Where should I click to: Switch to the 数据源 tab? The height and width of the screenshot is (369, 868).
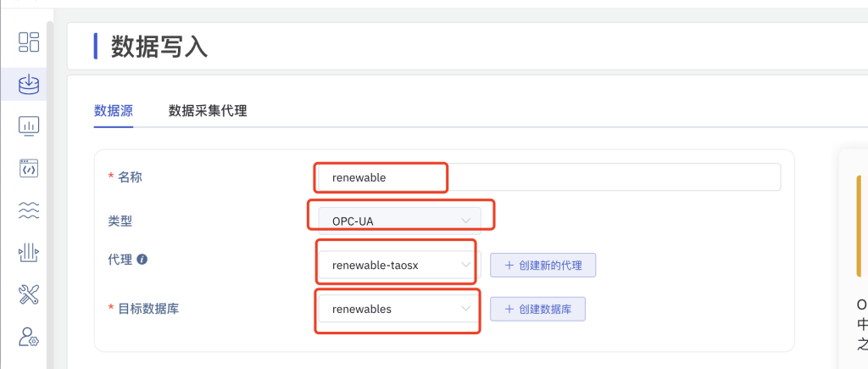pyautogui.click(x=114, y=111)
